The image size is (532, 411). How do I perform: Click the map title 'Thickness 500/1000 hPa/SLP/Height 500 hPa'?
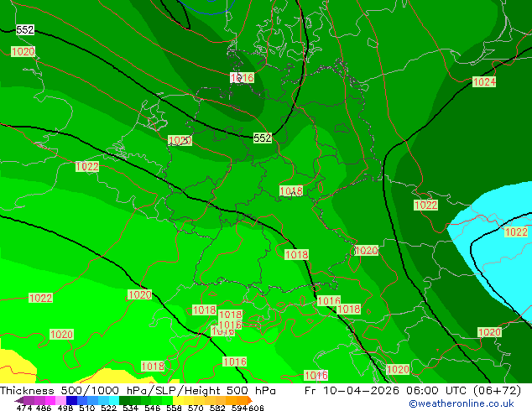tap(138, 391)
